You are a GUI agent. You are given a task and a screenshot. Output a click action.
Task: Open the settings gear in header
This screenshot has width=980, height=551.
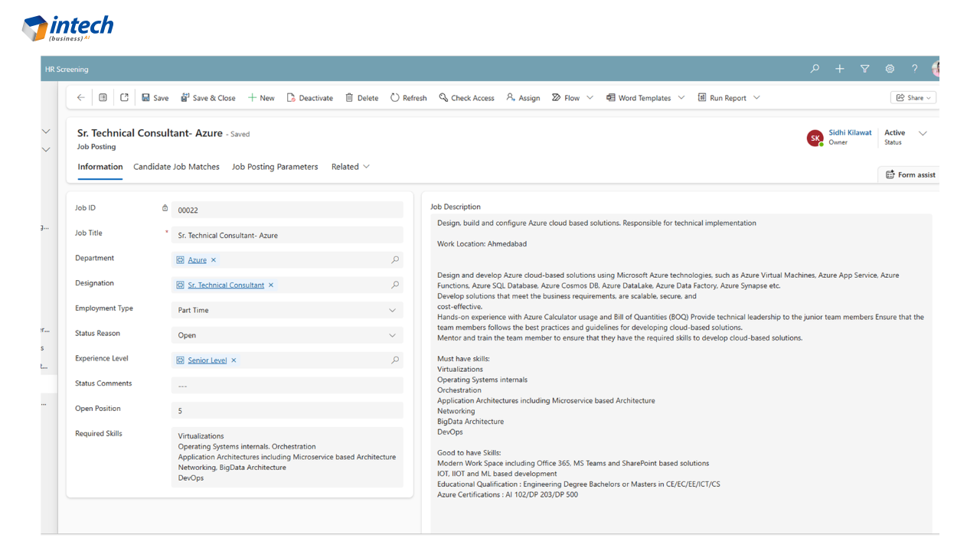pyautogui.click(x=890, y=69)
